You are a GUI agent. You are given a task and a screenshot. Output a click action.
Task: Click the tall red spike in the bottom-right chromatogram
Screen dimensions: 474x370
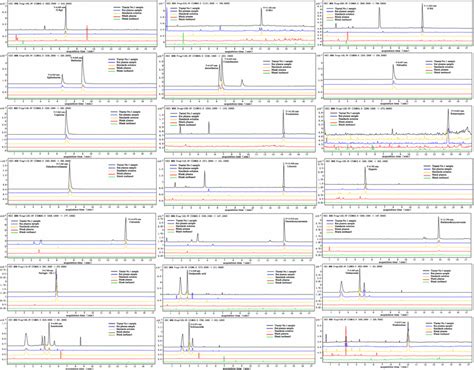point(346,341)
